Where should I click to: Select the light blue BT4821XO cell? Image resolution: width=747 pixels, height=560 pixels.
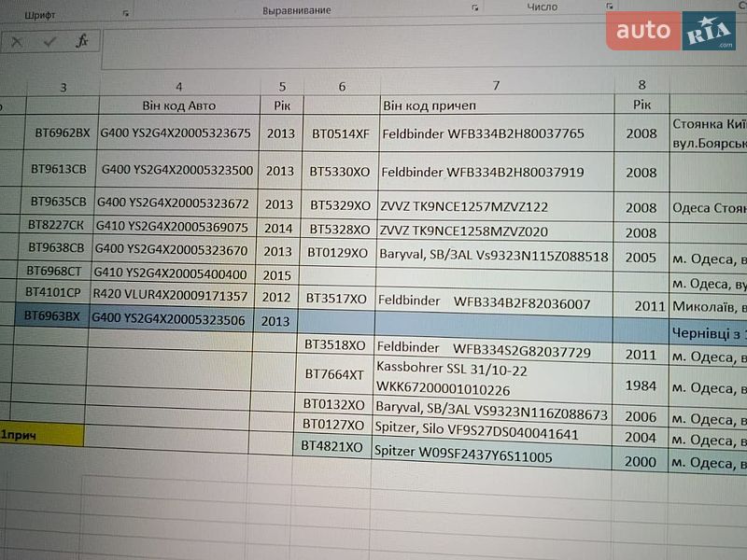(x=332, y=447)
